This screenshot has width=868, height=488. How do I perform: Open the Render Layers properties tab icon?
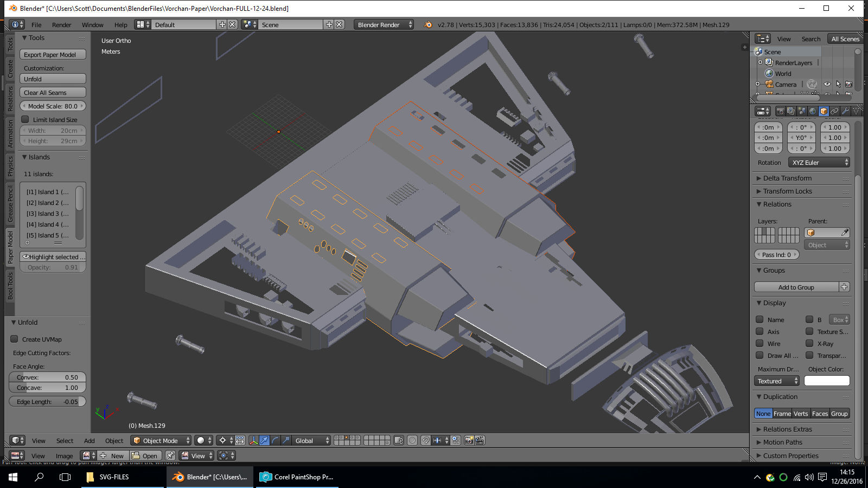pyautogui.click(x=791, y=111)
